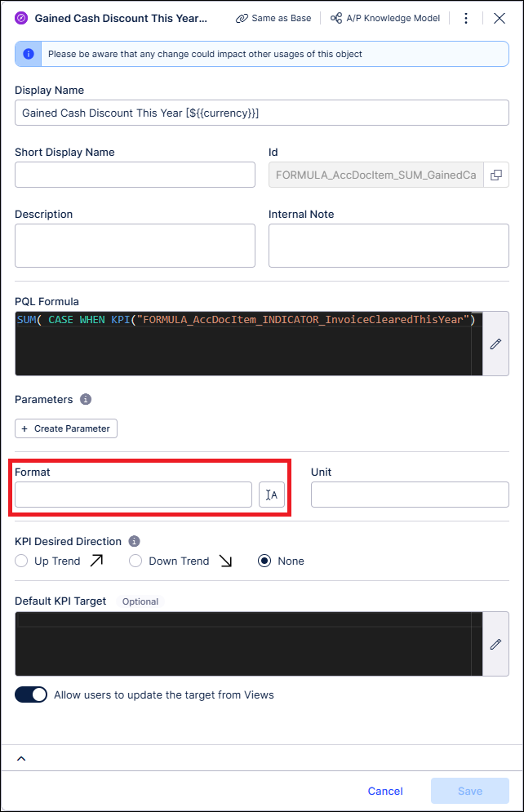Select the Up Trend radio button

(21, 561)
